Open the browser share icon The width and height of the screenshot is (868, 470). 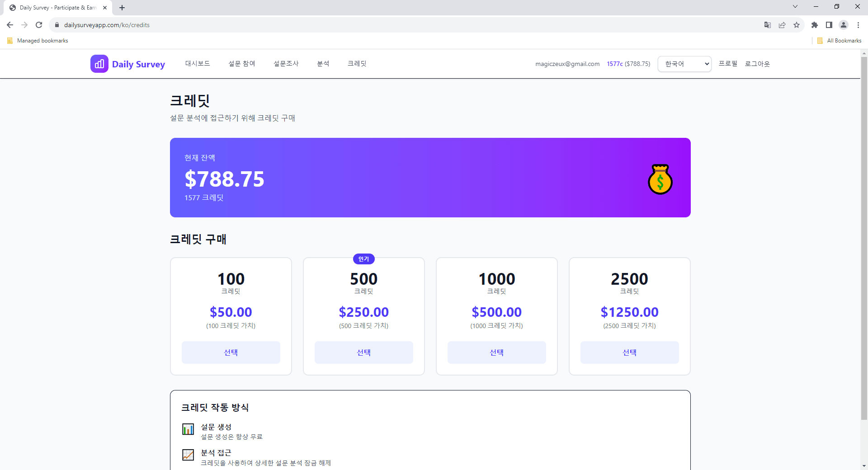pos(782,25)
